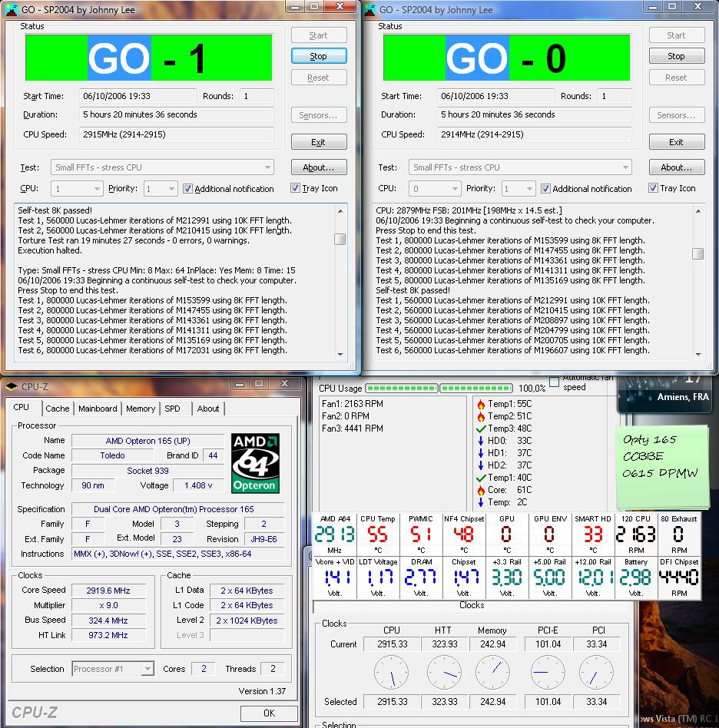
Task: Click the GO - 1 window title icon
Action: click(x=12, y=9)
